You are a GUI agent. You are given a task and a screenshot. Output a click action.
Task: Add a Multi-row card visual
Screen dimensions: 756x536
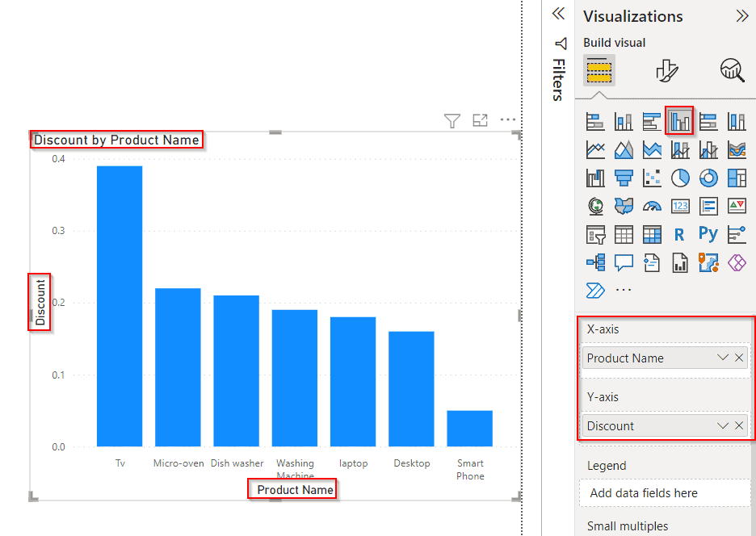pyautogui.click(x=708, y=207)
